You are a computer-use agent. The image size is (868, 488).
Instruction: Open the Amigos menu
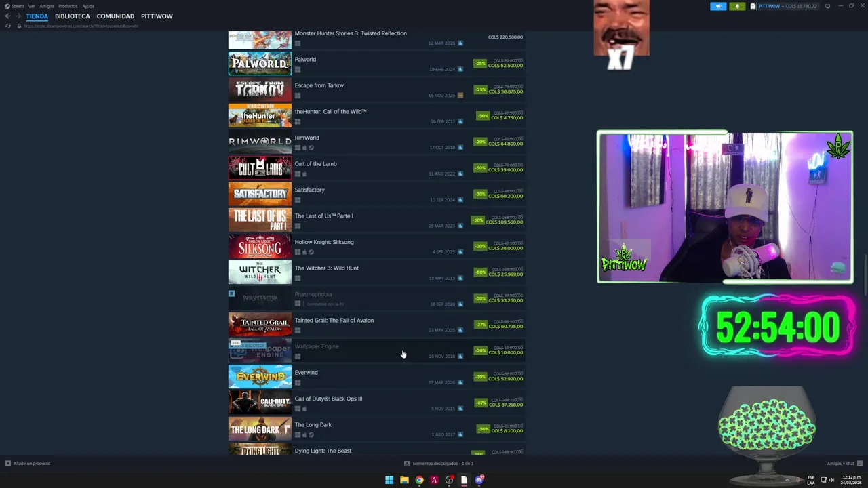(x=47, y=6)
